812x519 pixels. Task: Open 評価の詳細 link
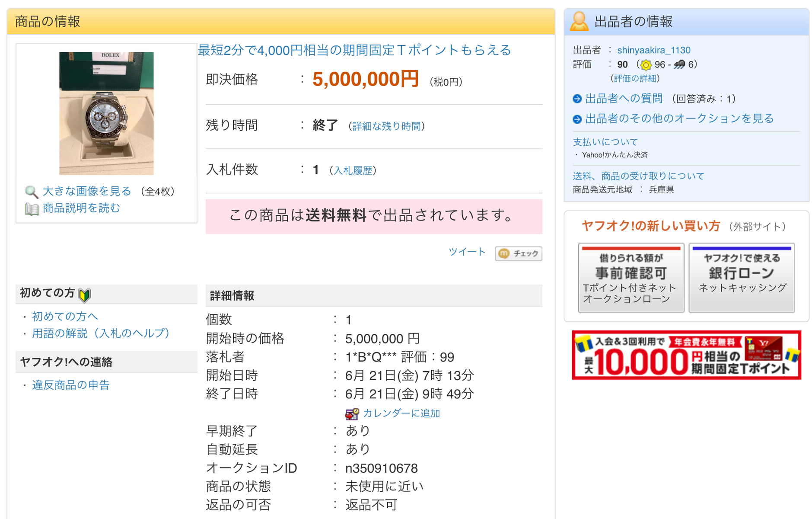tap(635, 78)
